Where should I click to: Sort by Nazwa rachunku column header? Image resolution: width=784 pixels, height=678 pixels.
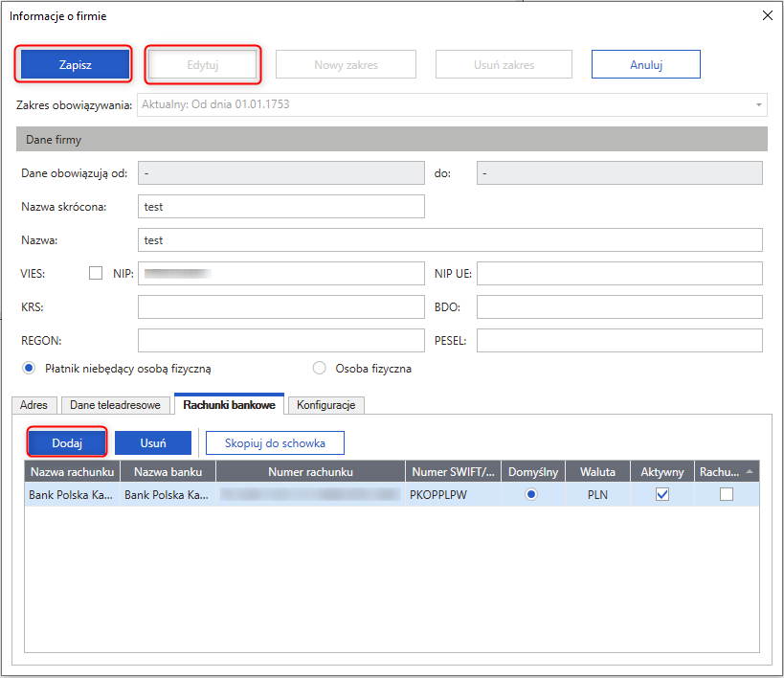point(72,471)
